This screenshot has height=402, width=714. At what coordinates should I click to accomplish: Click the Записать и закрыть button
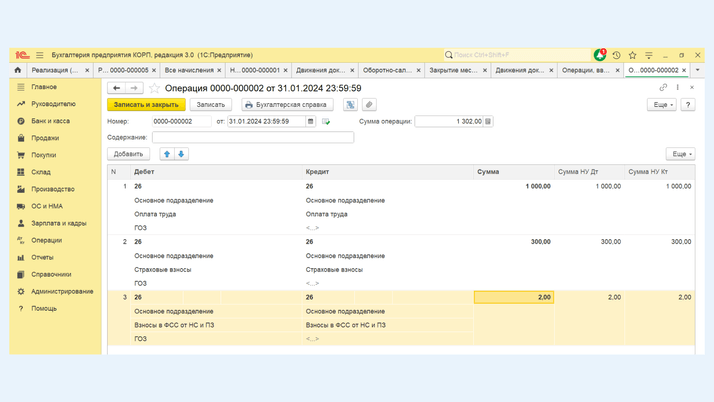146,104
